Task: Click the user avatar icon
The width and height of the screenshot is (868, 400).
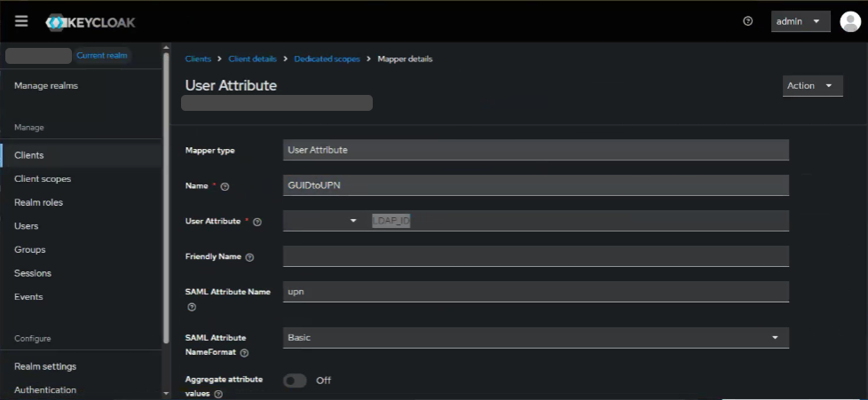Action: tap(849, 21)
